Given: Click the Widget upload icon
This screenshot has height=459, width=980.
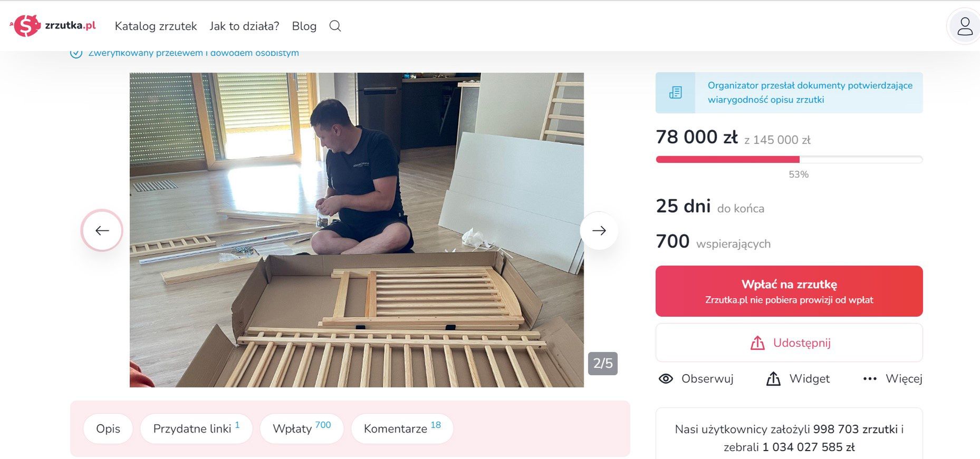Looking at the screenshot, I should (773, 378).
